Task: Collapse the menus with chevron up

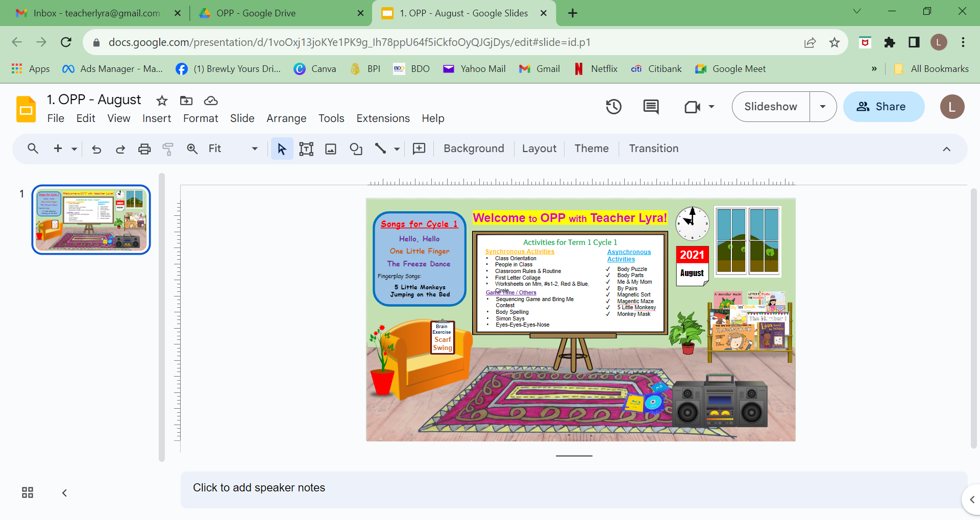Action: 947,149
